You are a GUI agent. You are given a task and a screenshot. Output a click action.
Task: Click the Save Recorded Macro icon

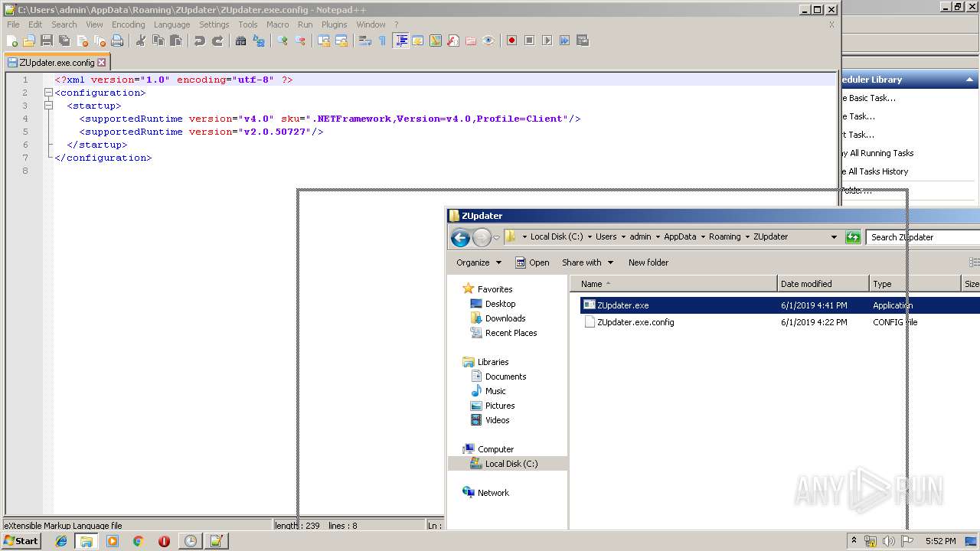coord(582,41)
